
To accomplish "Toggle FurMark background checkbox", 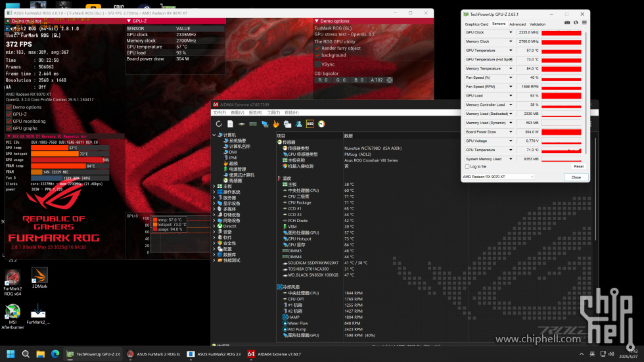I will (x=317, y=55).
